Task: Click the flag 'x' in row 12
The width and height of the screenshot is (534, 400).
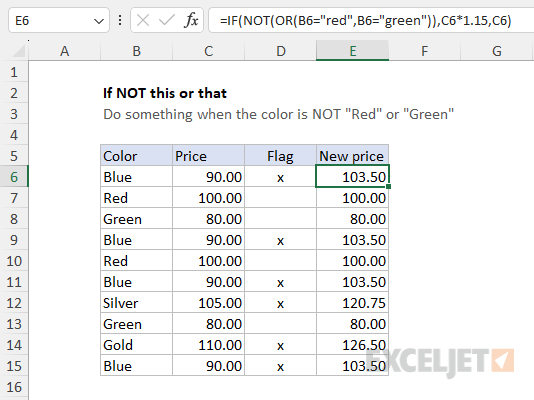Action: (x=281, y=303)
